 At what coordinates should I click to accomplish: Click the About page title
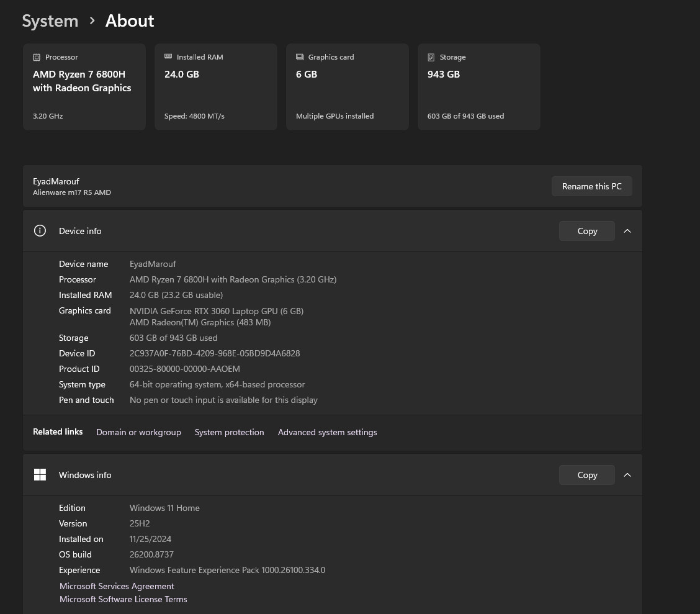tap(130, 21)
